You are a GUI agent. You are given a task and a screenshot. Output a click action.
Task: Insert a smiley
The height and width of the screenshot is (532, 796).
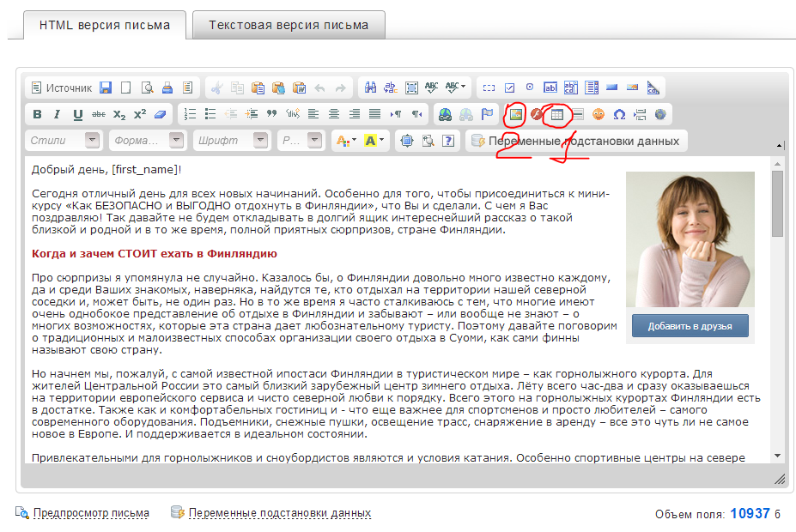tap(599, 114)
